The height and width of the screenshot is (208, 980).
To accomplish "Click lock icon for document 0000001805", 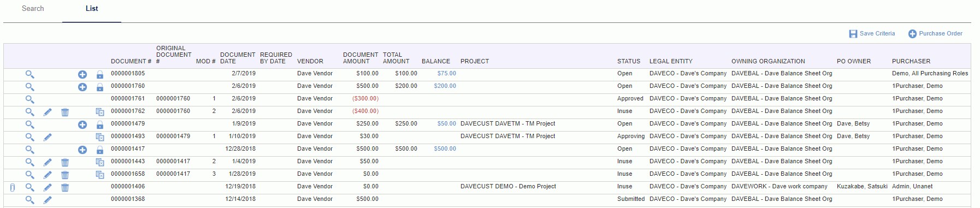I will [100, 74].
